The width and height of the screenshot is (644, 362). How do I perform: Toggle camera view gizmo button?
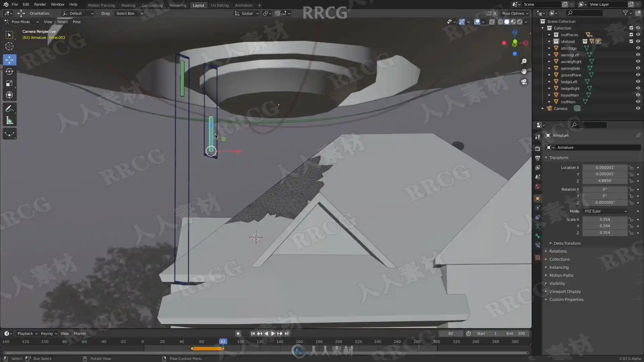(524, 82)
